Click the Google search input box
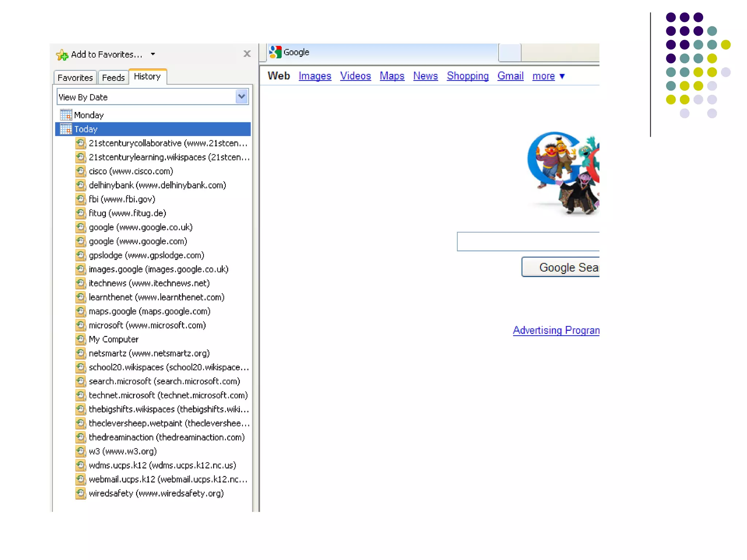Viewport: 747px width, 560px height. tap(528, 241)
